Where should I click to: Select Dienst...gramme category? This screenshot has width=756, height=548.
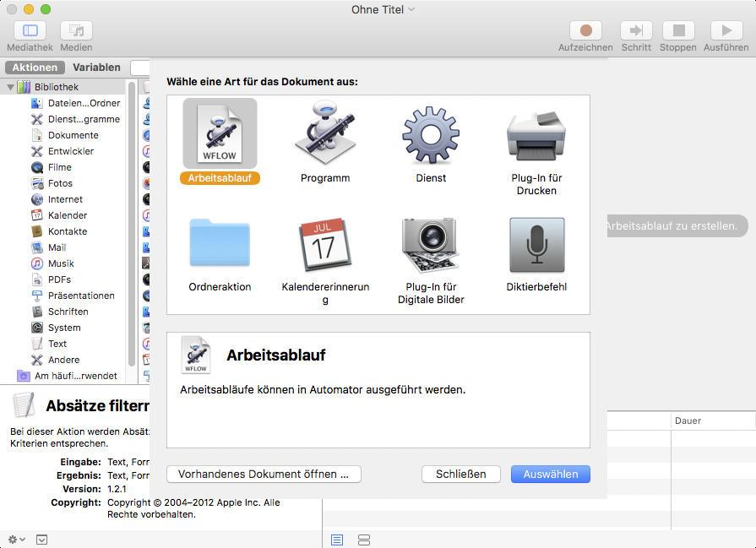click(x=74, y=119)
